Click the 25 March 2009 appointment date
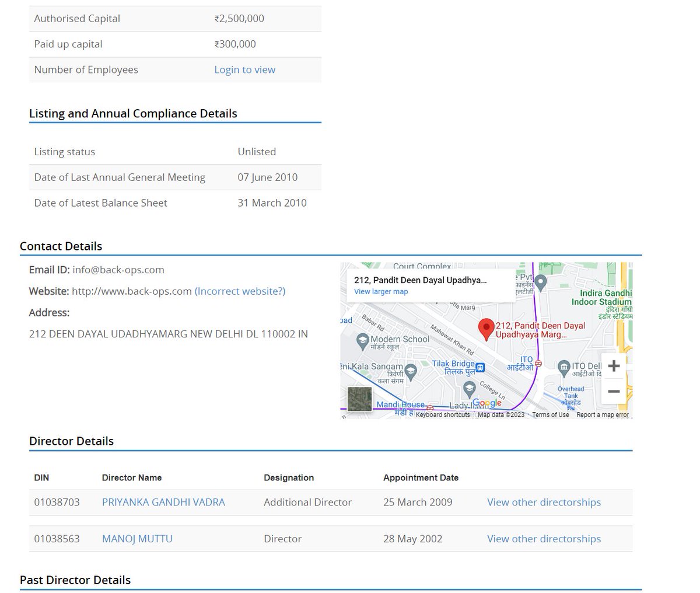Viewport: 700px width, 593px height. [418, 502]
